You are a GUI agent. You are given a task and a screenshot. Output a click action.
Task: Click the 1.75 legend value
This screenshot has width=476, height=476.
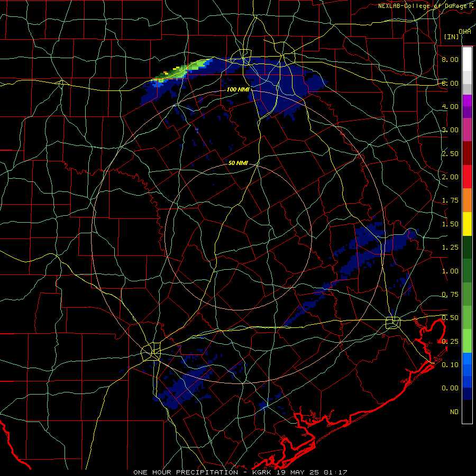click(x=450, y=200)
